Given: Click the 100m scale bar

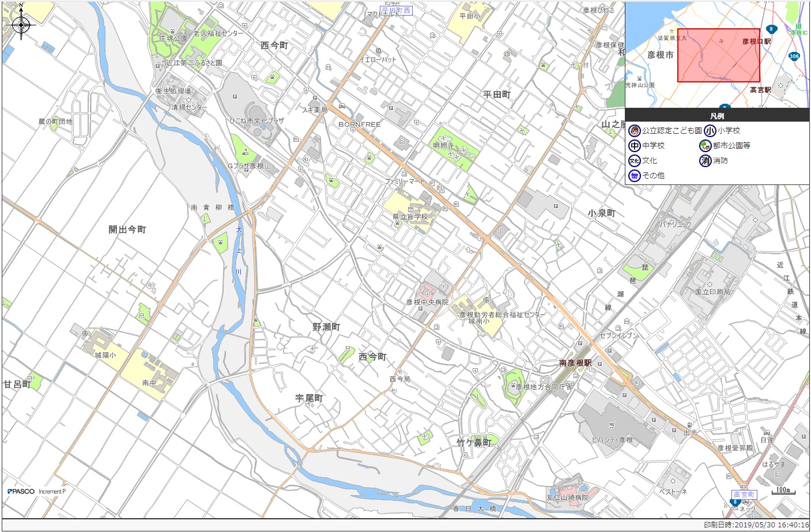Looking at the screenshot, I should pos(783,491).
